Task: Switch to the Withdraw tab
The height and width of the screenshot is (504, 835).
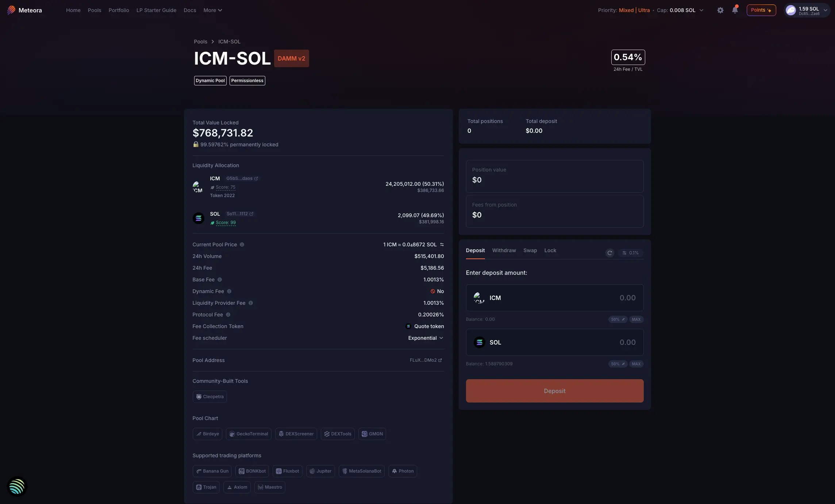Action: coord(504,250)
